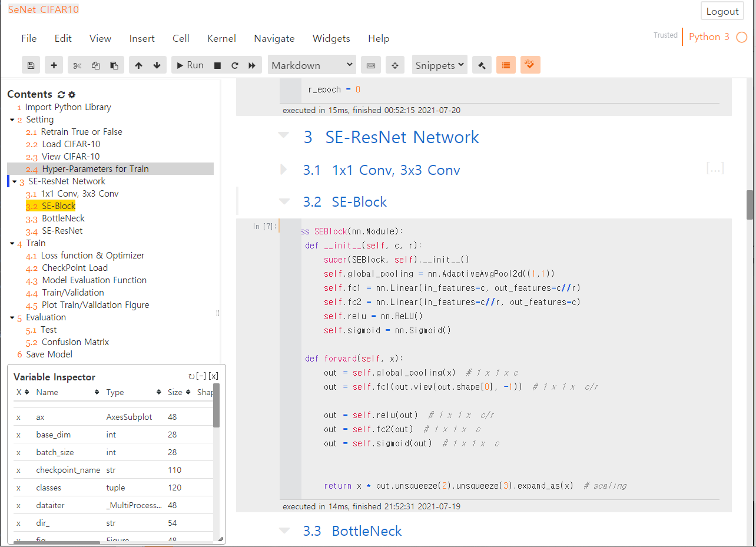Open the Insert menu
Viewport: 756px width, 547px height.
pos(142,38)
